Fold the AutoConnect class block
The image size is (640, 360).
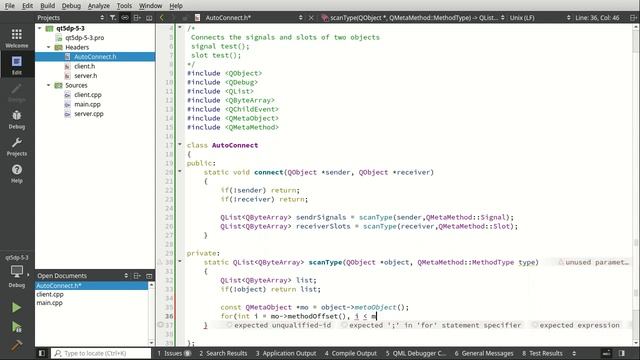point(180,144)
